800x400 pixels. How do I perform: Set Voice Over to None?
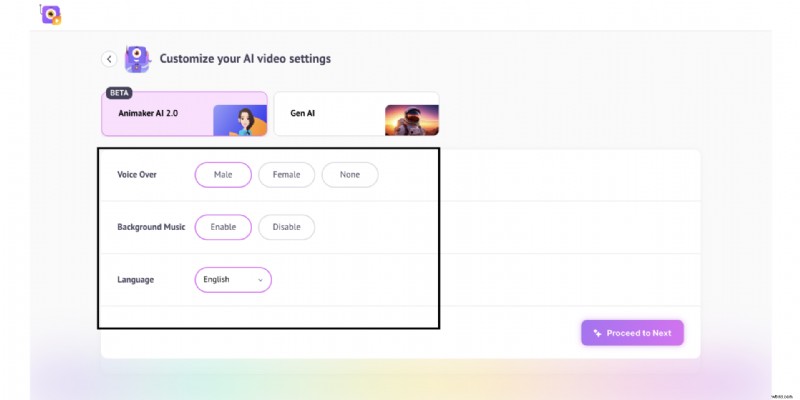point(350,175)
